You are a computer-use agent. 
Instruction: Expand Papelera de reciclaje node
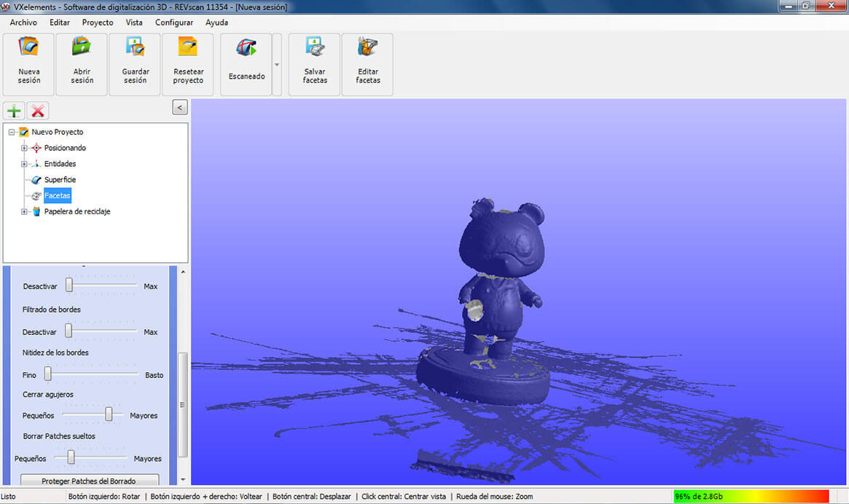tap(24, 212)
